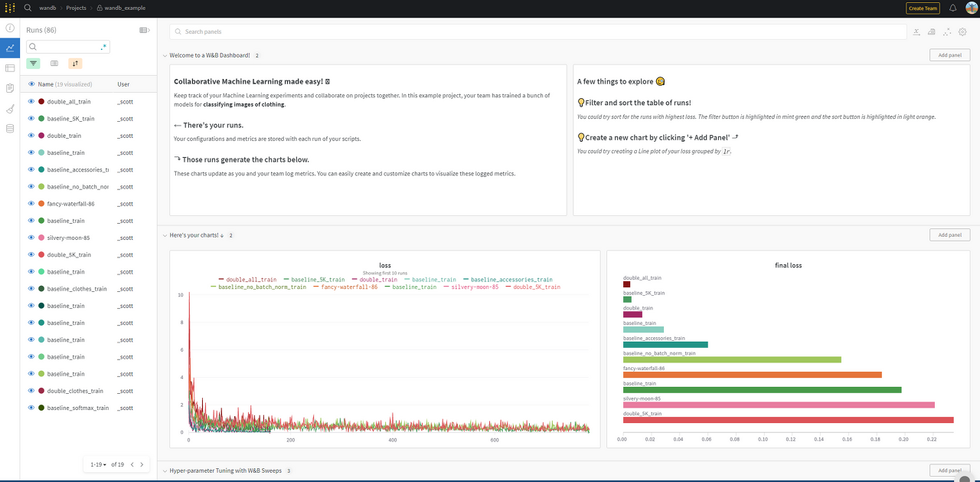Go to previous page of runs
The width and height of the screenshot is (980, 482).
tap(132, 464)
